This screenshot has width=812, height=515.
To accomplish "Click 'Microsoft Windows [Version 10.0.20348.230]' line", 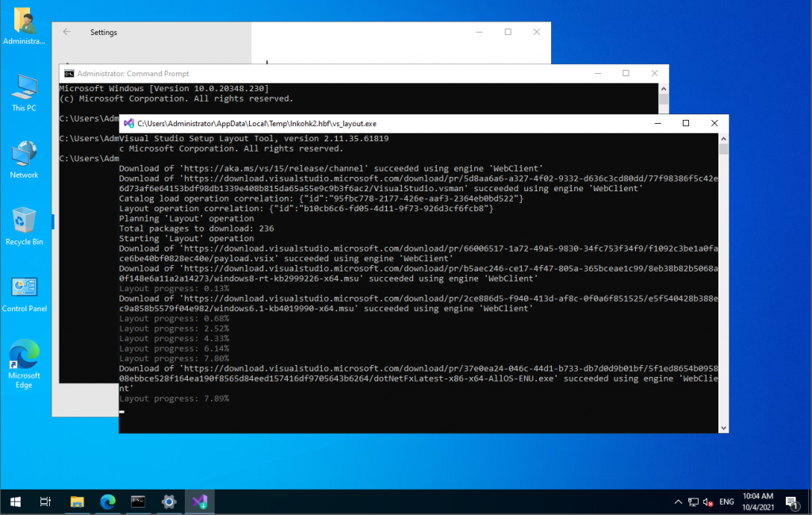I will pyautogui.click(x=164, y=89).
